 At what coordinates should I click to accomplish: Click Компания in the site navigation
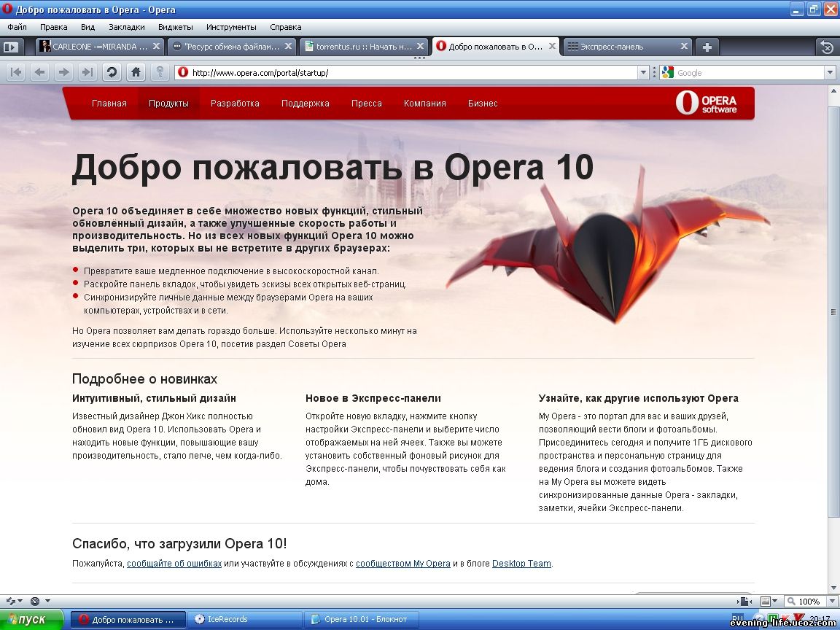point(425,104)
